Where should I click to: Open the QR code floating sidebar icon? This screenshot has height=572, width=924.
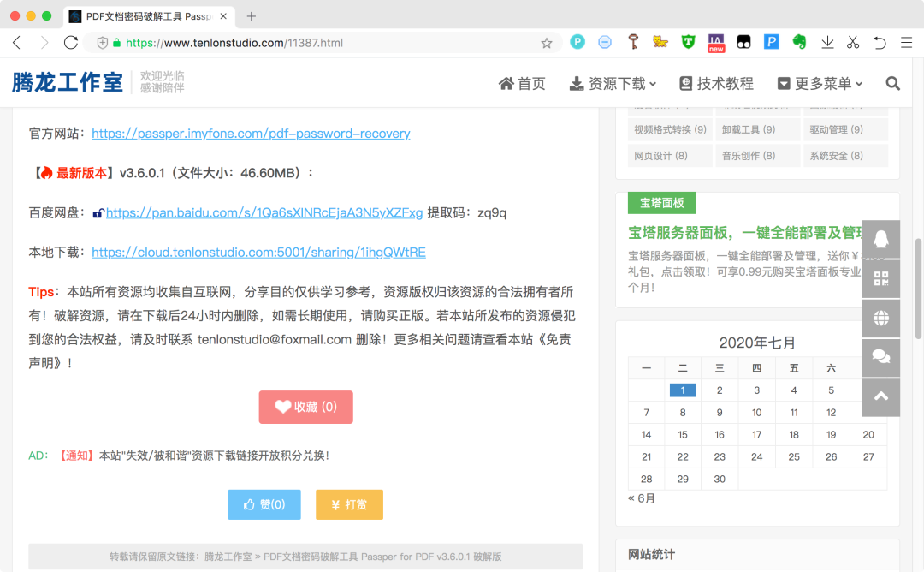point(880,278)
